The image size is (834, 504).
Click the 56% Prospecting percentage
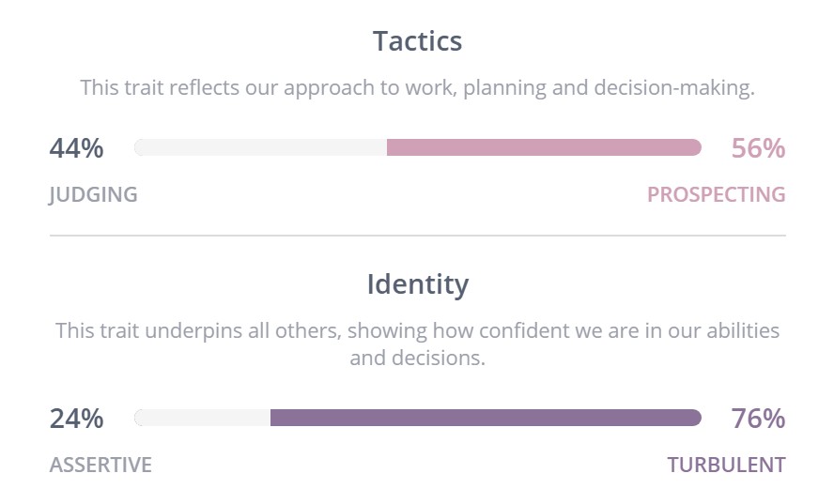click(757, 148)
